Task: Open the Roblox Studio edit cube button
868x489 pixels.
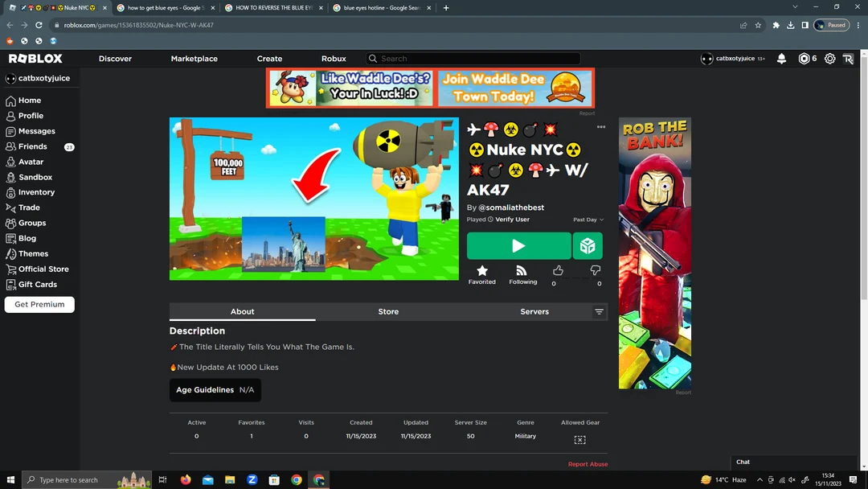Action: (588, 246)
